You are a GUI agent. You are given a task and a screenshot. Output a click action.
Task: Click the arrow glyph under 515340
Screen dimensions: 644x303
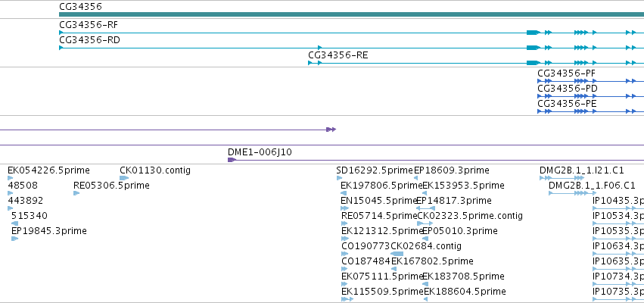click(15, 223)
